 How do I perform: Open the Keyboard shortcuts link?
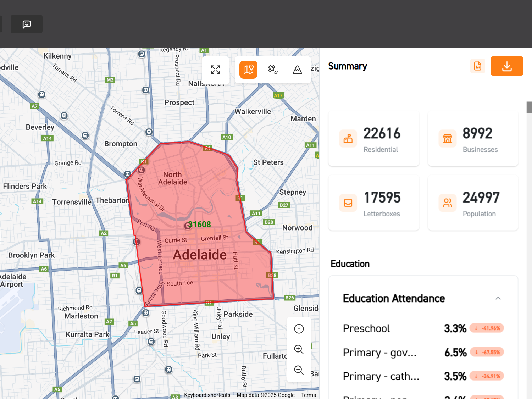(x=207, y=395)
